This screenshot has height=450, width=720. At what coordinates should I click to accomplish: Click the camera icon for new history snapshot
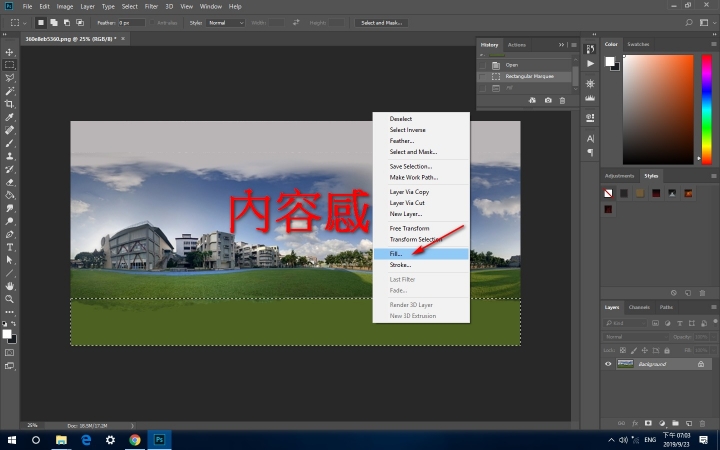[x=548, y=100]
